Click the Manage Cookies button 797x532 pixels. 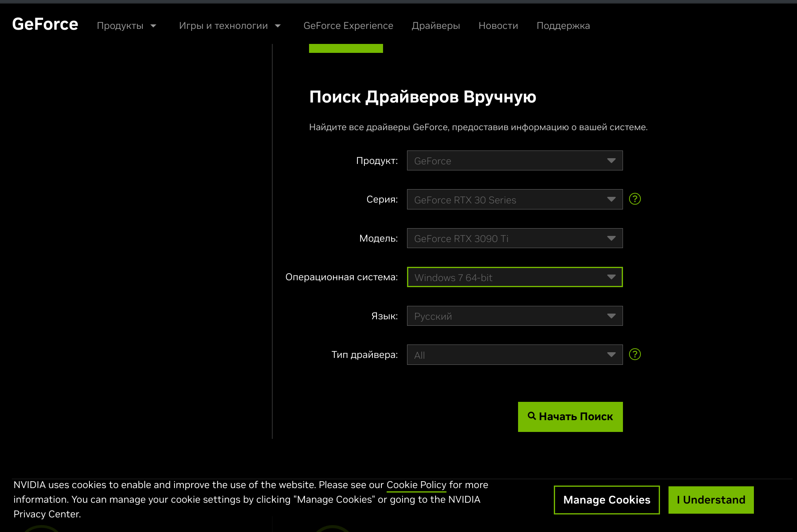(606, 500)
